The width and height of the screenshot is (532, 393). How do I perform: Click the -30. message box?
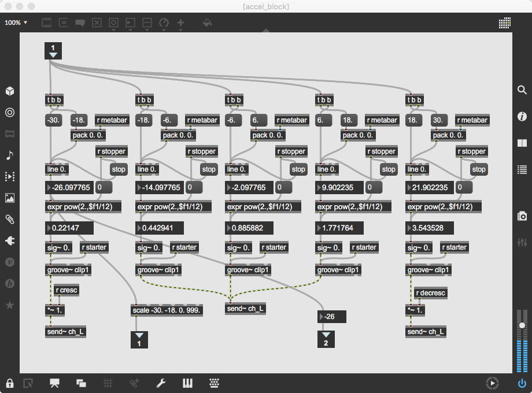pyautogui.click(x=54, y=120)
